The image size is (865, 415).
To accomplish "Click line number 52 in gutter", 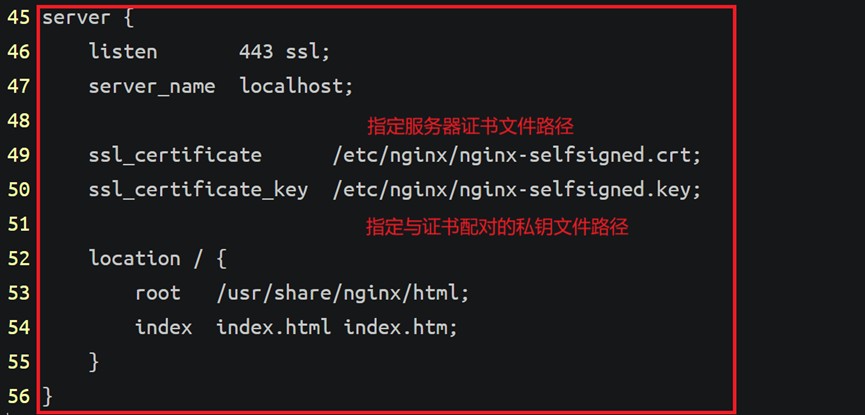I will [x=18, y=258].
